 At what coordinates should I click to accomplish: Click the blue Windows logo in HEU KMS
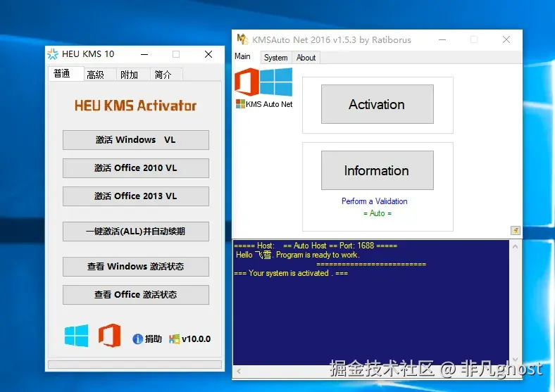(77, 336)
